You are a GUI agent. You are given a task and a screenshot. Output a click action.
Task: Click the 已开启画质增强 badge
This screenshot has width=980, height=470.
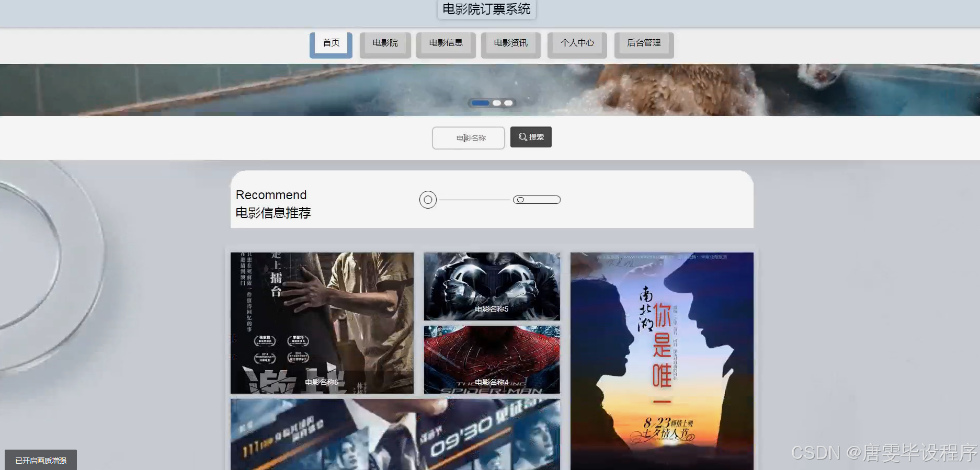point(41,460)
